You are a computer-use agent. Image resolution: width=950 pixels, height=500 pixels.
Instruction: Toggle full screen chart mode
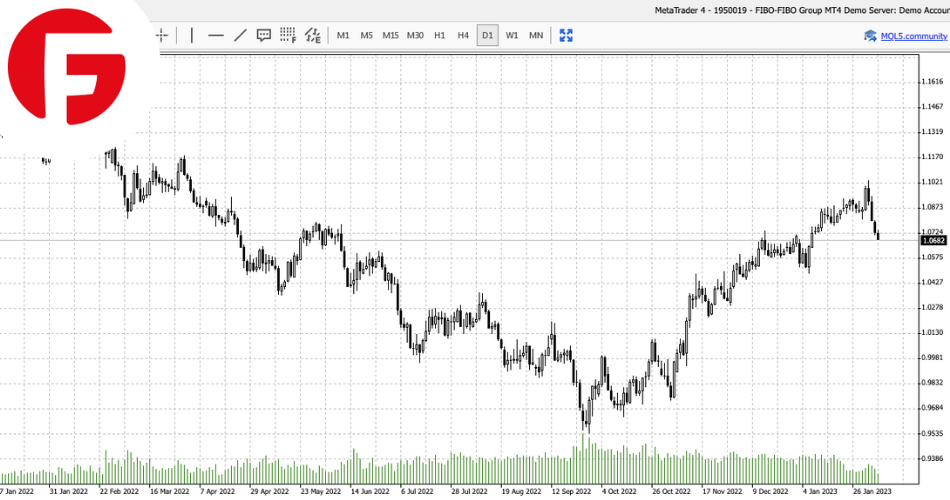pos(566,35)
